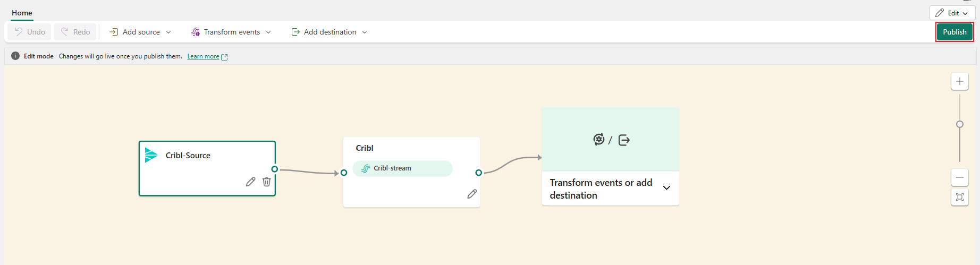Screen dimensions: 980x265
Task: Delete Cribl-Source using the trash icon
Action: coord(267,182)
